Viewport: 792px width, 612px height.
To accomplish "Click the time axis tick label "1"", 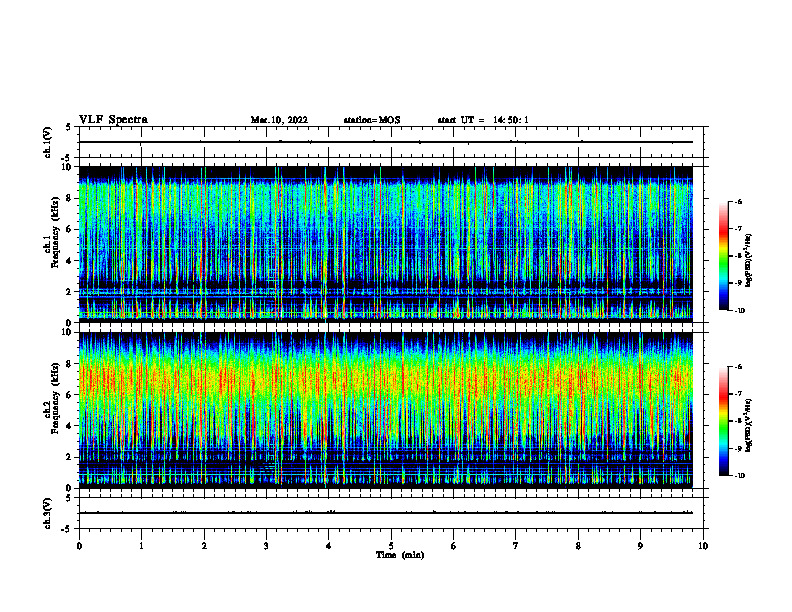I will [x=141, y=546].
